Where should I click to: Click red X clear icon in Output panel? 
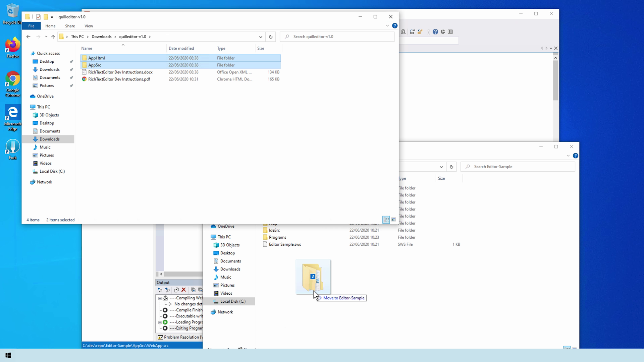[x=183, y=290]
